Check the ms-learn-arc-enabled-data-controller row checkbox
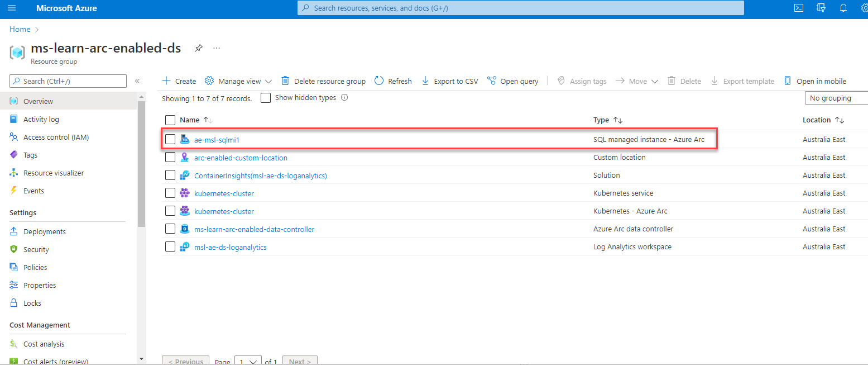Screen dimensions: 868x365 170,229
